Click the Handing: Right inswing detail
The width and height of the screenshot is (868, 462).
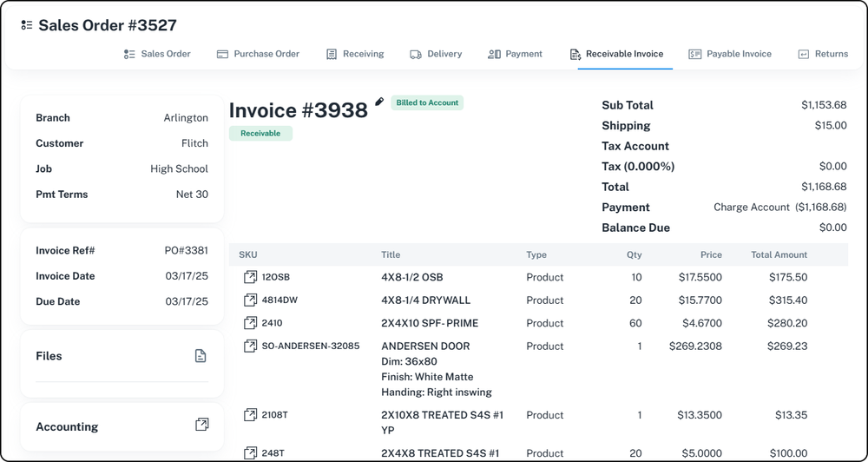tap(437, 393)
